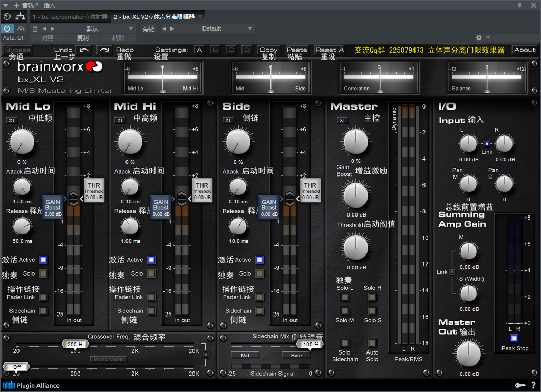This screenshot has height=392, width=541.
Task: Click the Plugin Alliance logo
Action: [31, 385]
